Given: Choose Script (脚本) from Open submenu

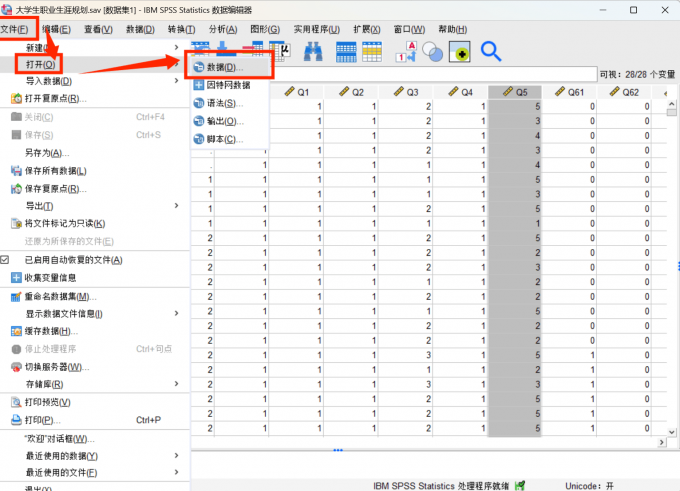Looking at the screenshot, I should [224, 139].
